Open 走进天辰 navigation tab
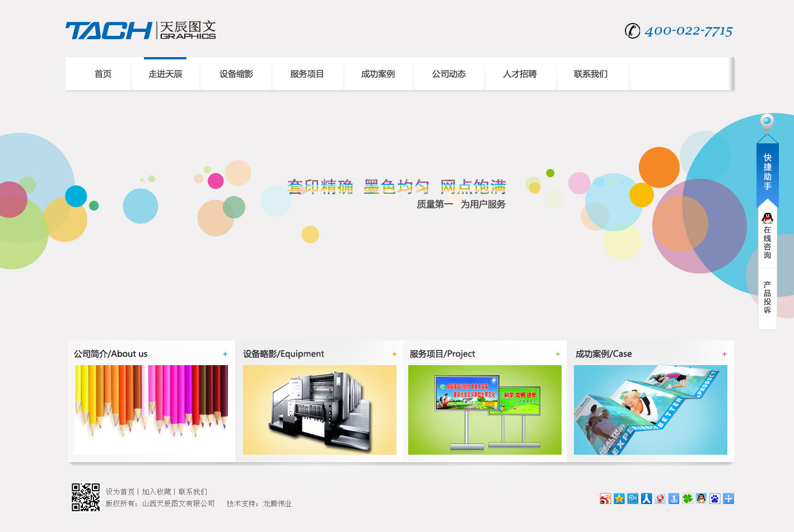This screenshot has width=794, height=532. click(x=165, y=74)
